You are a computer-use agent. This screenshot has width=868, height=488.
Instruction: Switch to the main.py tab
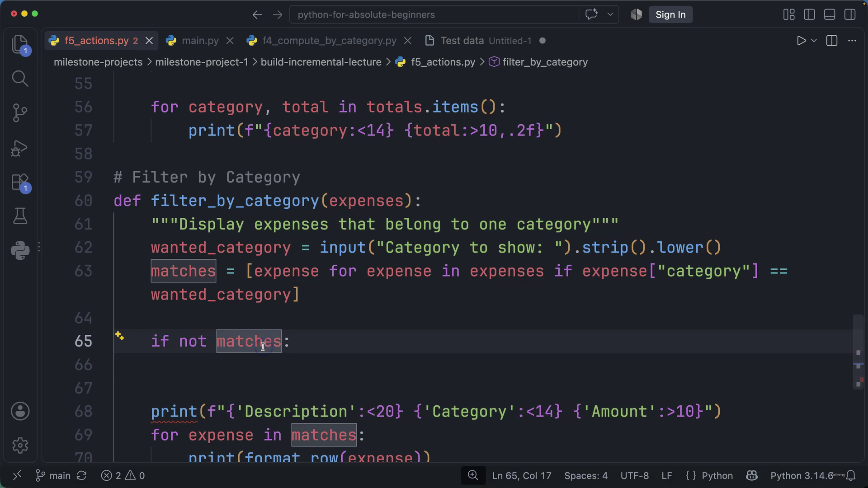pyautogui.click(x=200, y=41)
